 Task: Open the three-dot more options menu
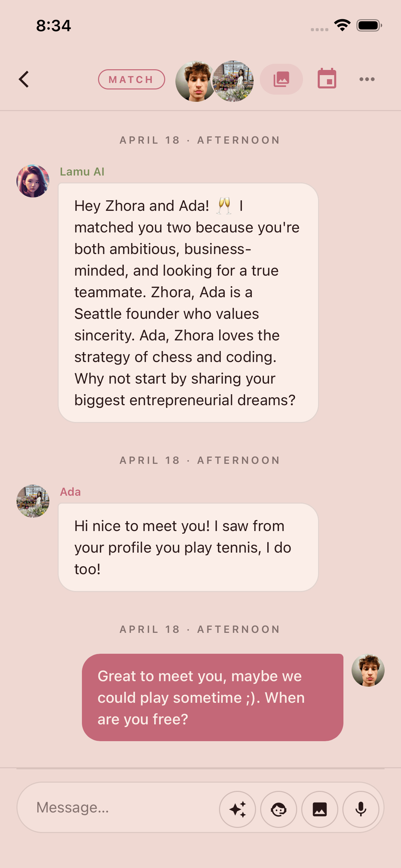point(367,79)
